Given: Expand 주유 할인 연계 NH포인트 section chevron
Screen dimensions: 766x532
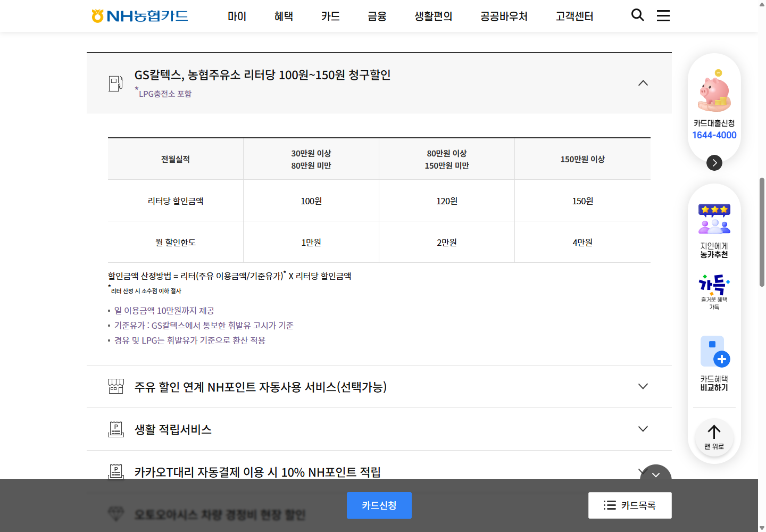Looking at the screenshot, I should [643, 386].
